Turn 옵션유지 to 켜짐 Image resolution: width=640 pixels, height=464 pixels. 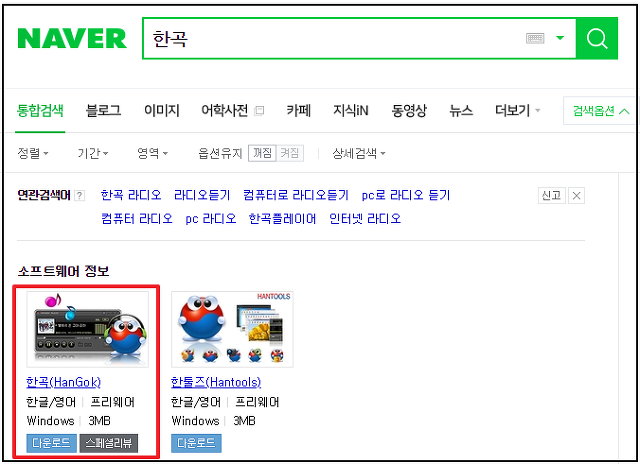[290, 153]
